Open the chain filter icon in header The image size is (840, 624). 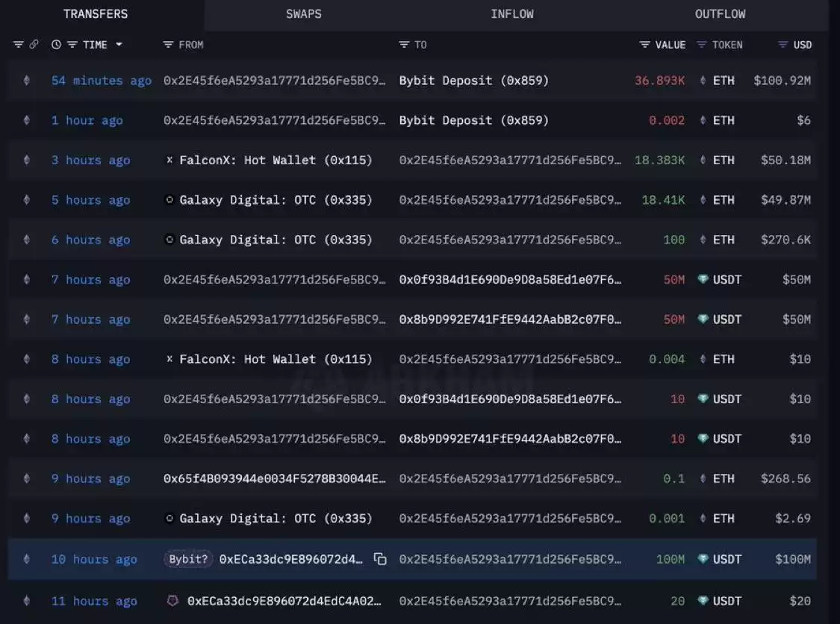point(18,45)
